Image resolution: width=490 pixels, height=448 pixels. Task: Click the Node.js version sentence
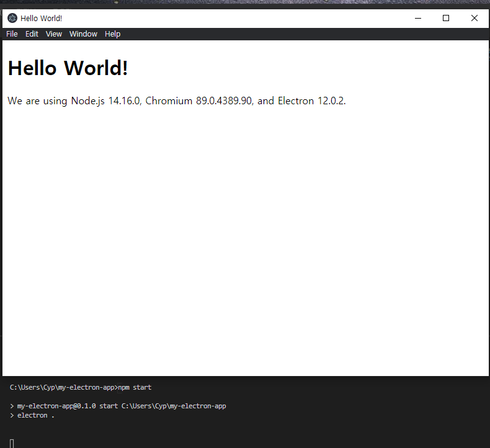coord(177,101)
